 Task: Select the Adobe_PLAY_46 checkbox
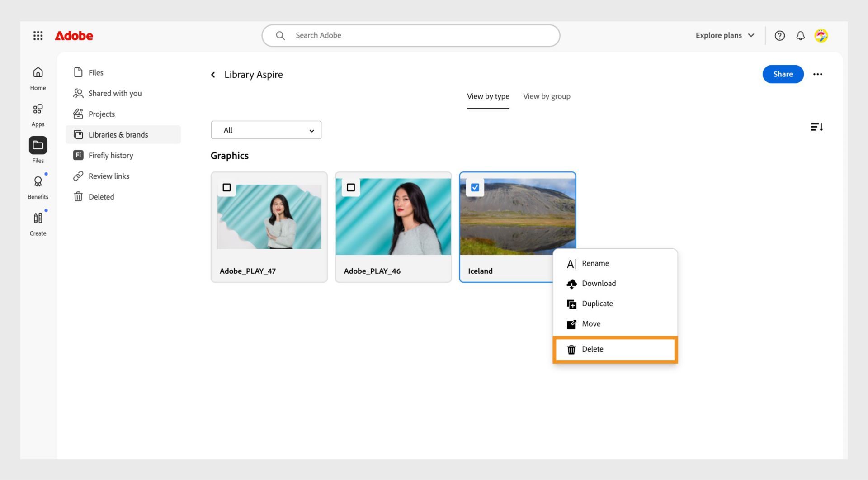351,187
